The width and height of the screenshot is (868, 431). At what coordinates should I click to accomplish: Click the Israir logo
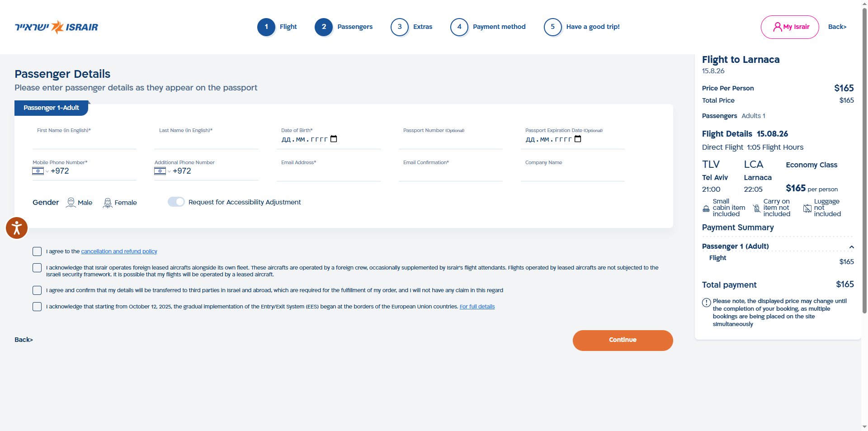coord(57,27)
